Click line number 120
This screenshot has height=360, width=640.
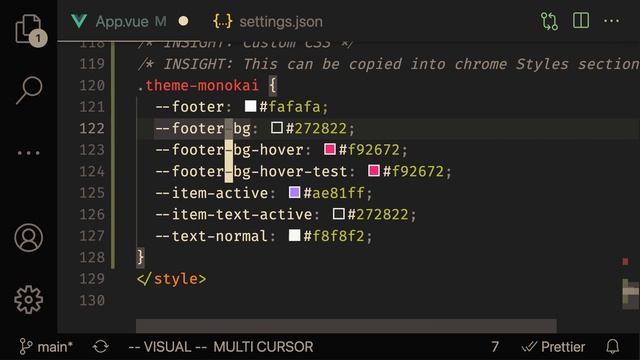click(92, 85)
